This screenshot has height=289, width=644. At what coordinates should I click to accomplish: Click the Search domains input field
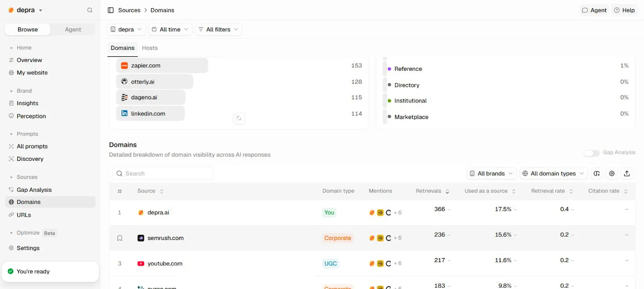163,174
